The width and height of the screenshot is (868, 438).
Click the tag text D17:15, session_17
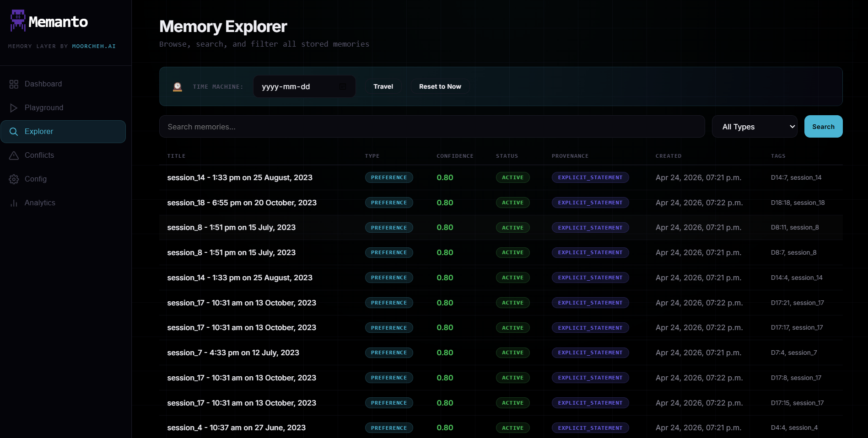pyautogui.click(x=797, y=403)
